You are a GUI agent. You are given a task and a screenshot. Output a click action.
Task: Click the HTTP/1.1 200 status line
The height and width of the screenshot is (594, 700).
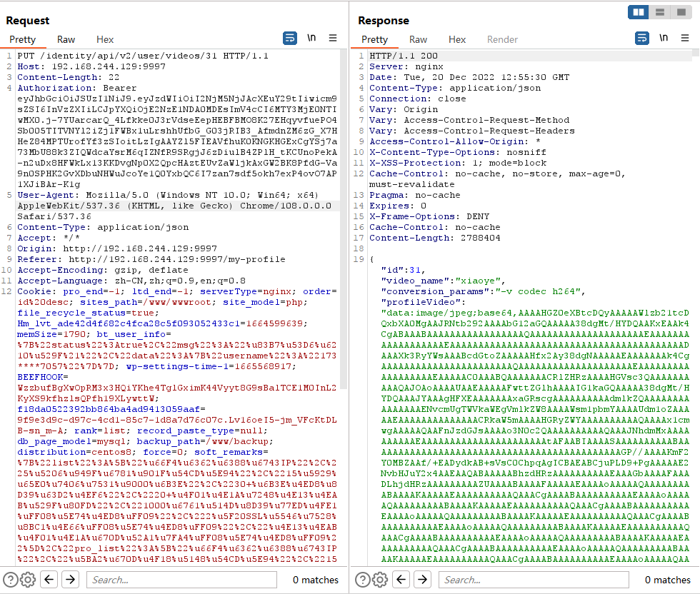[x=404, y=56]
